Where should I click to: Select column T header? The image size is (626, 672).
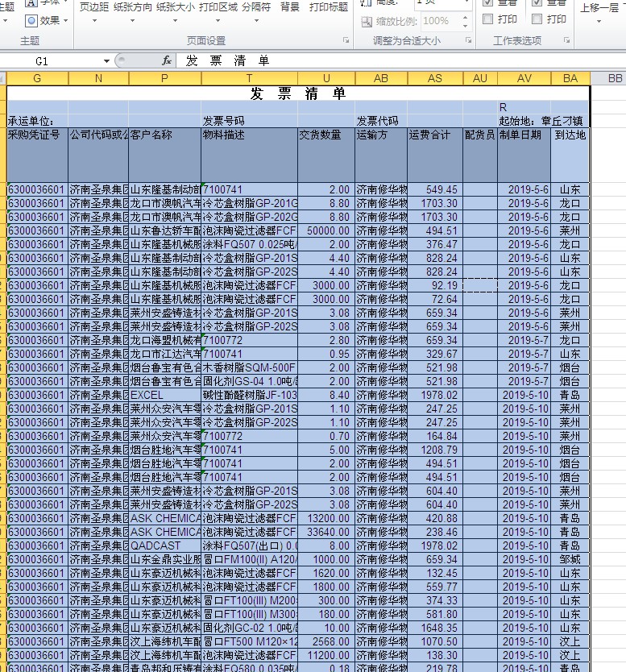click(250, 78)
